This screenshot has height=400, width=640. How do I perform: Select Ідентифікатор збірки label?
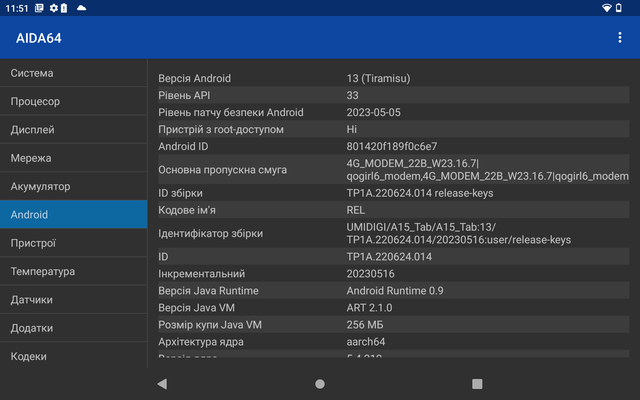pyautogui.click(x=211, y=234)
